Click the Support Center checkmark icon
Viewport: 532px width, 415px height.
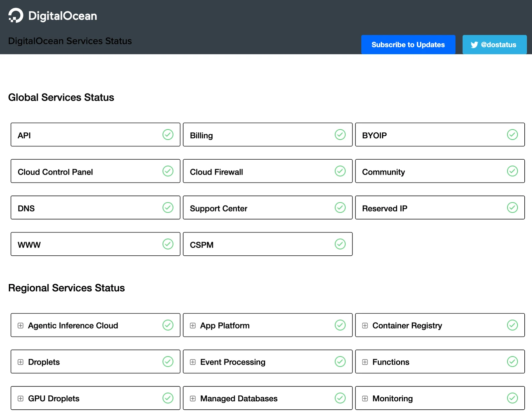coord(340,208)
